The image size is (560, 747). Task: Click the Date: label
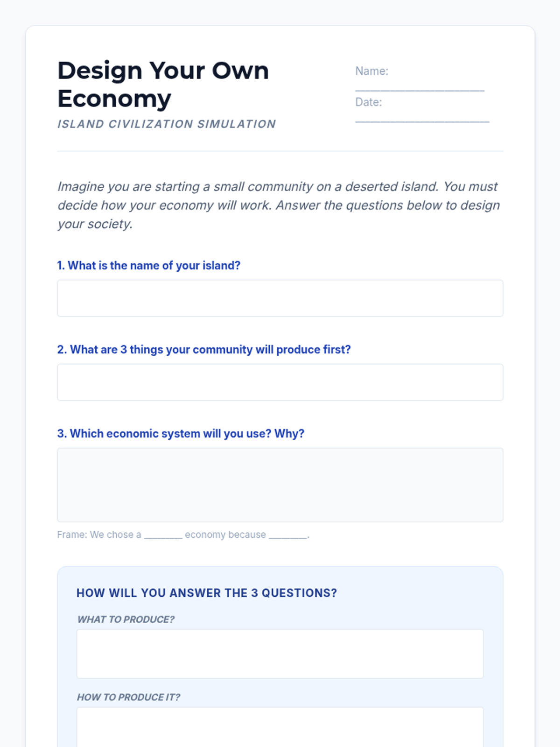point(368,102)
